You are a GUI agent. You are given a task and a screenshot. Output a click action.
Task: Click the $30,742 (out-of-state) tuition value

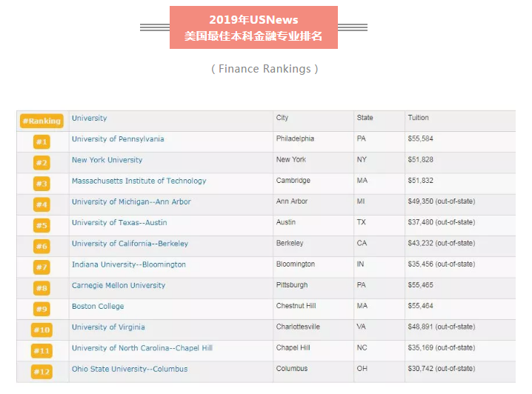tap(442, 369)
